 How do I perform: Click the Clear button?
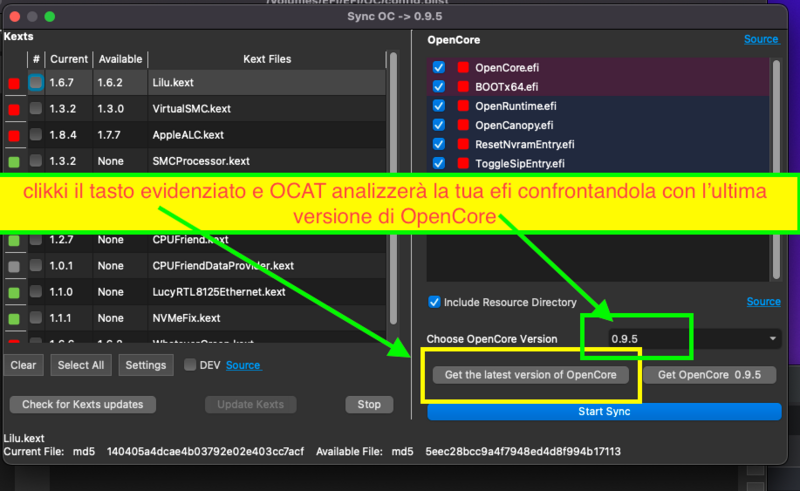click(23, 365)
